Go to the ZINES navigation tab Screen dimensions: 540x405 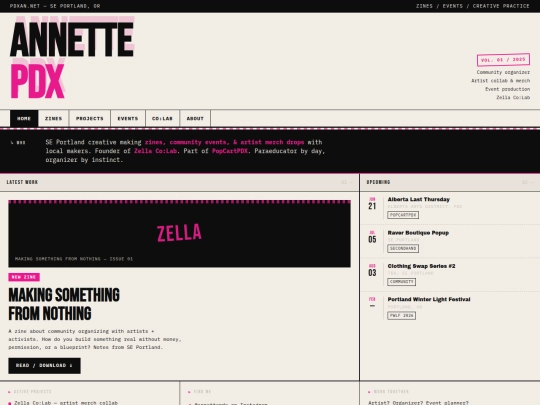54,118
